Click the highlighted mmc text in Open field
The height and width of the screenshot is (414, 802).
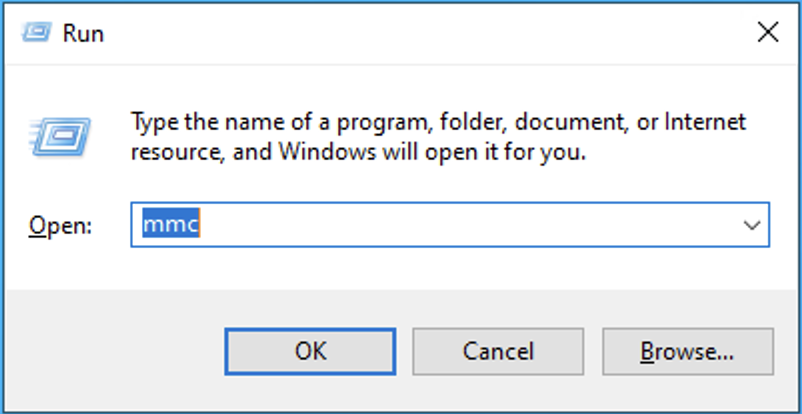pyautogui.click(x=171, y=225)
